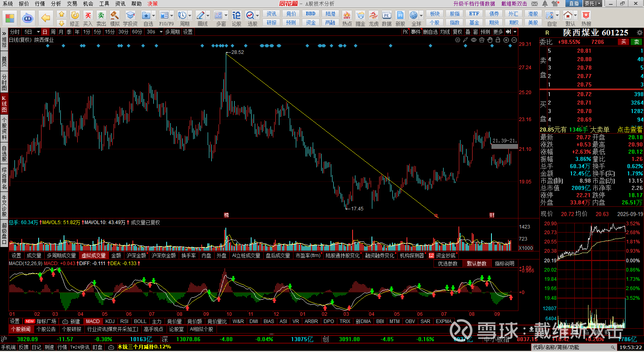Zoom in chart with plus icon
This screenshot has width=644, height=352.
[x=506, y=40]
